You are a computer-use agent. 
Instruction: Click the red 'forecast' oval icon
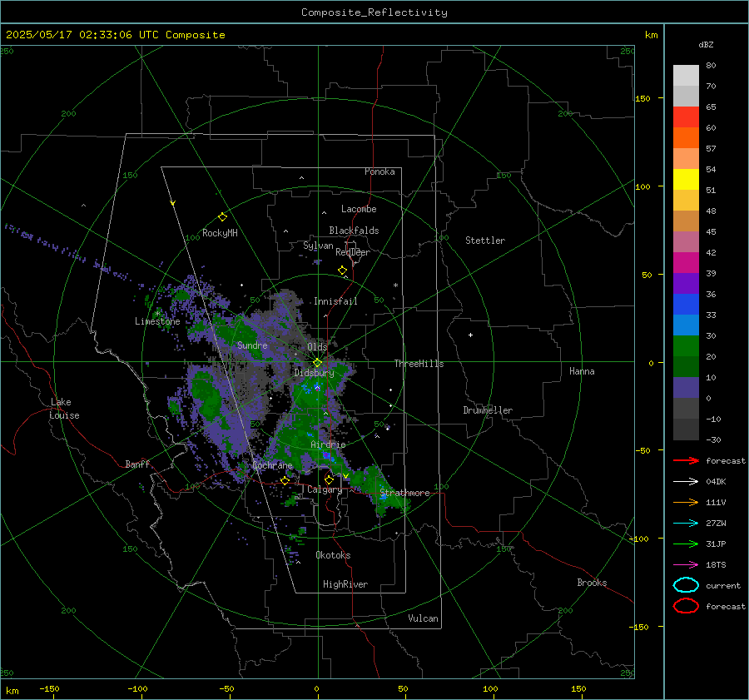[686, 606]
